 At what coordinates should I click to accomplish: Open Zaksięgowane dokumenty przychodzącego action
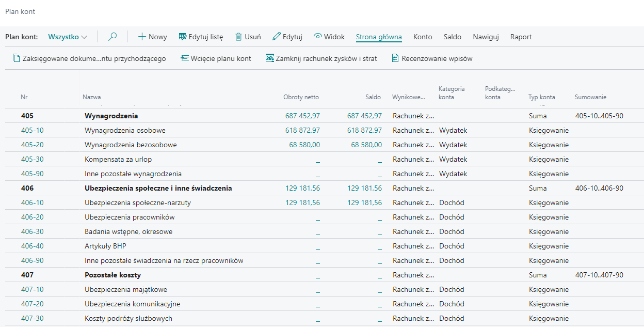[89, 58]
